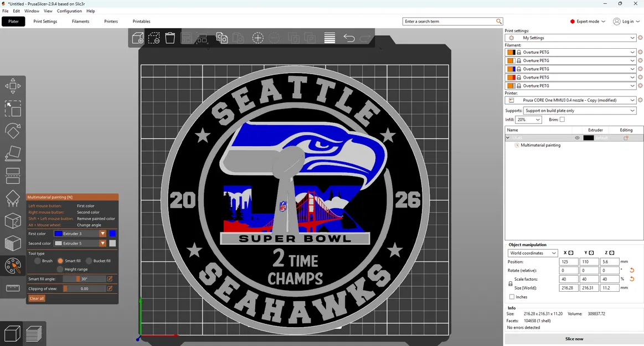Select the Scale tool
This screenshot has height=346, width=644.
13,109
